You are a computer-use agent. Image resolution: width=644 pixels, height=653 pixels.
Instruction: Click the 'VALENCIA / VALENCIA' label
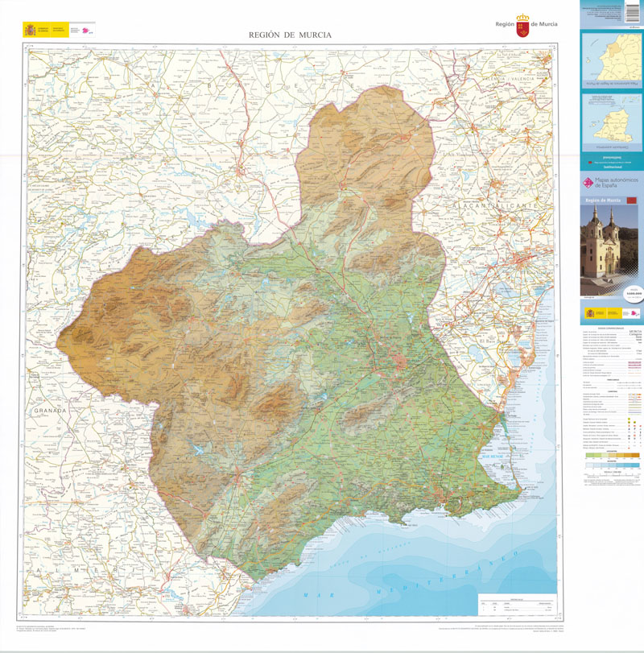point(508,79)
